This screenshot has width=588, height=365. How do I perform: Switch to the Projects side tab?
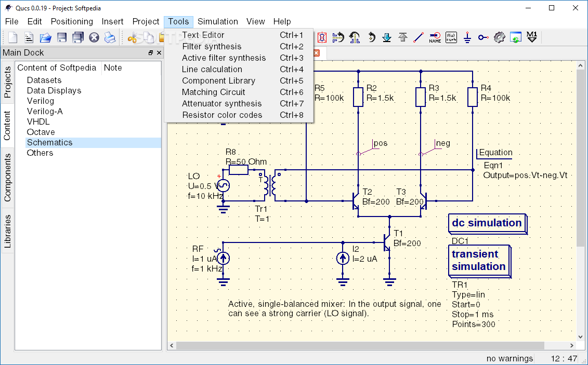point(7,82)
